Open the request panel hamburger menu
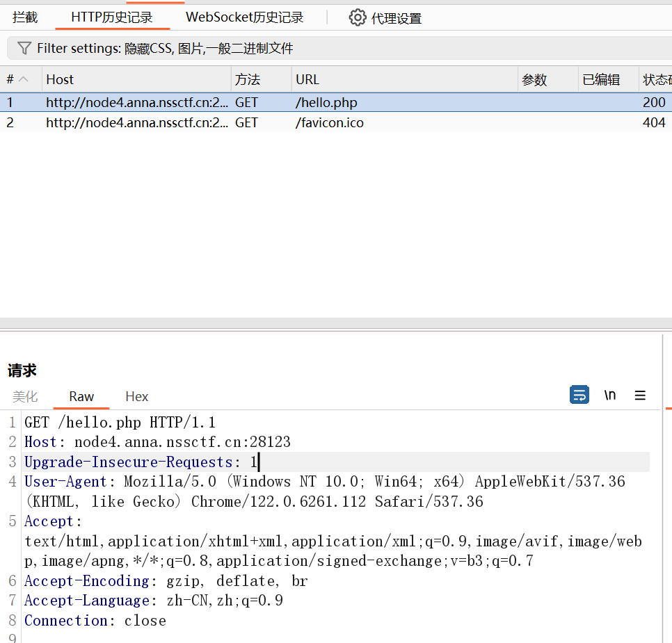The image size is (672, 643). pyautogui.click(x=640, y=396)
